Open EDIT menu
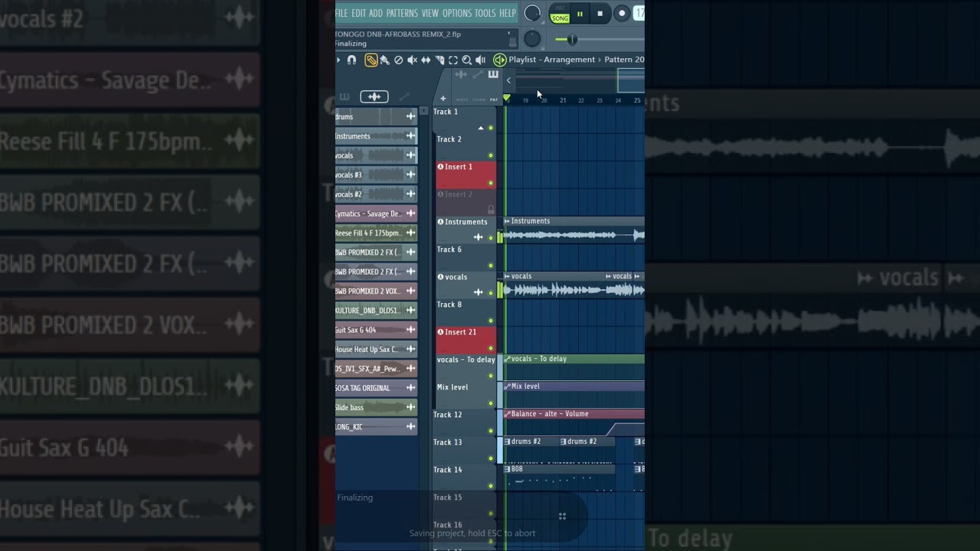Screen dimensions: 980x551 pyautogui.click(x=358, y=13)
